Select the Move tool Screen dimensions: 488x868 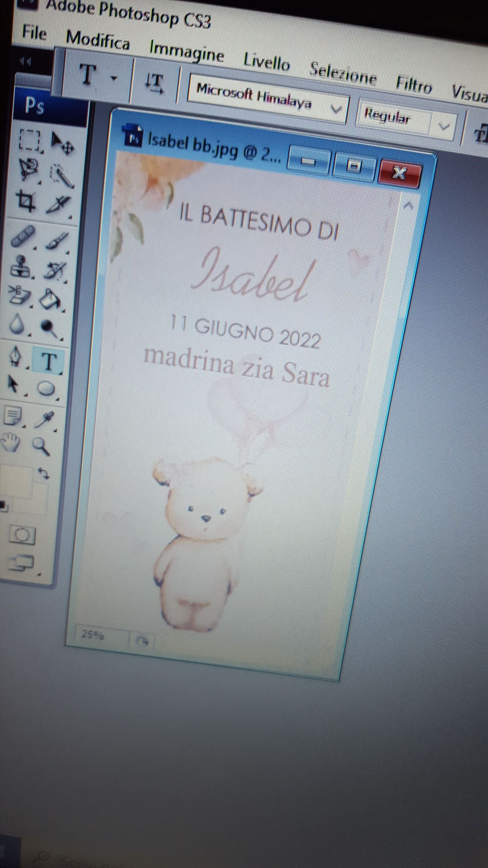[x=62, y=144]
